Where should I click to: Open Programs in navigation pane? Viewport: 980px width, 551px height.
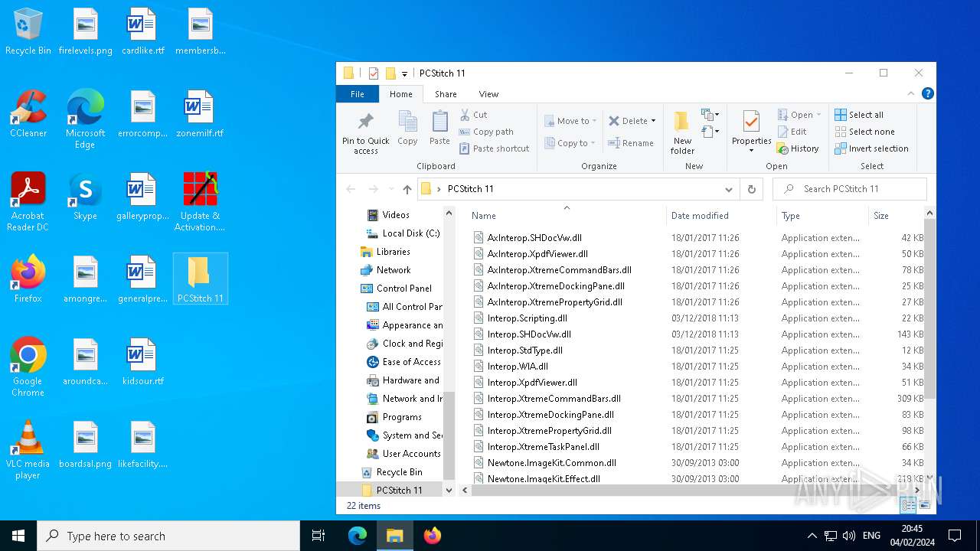point(402,417)
